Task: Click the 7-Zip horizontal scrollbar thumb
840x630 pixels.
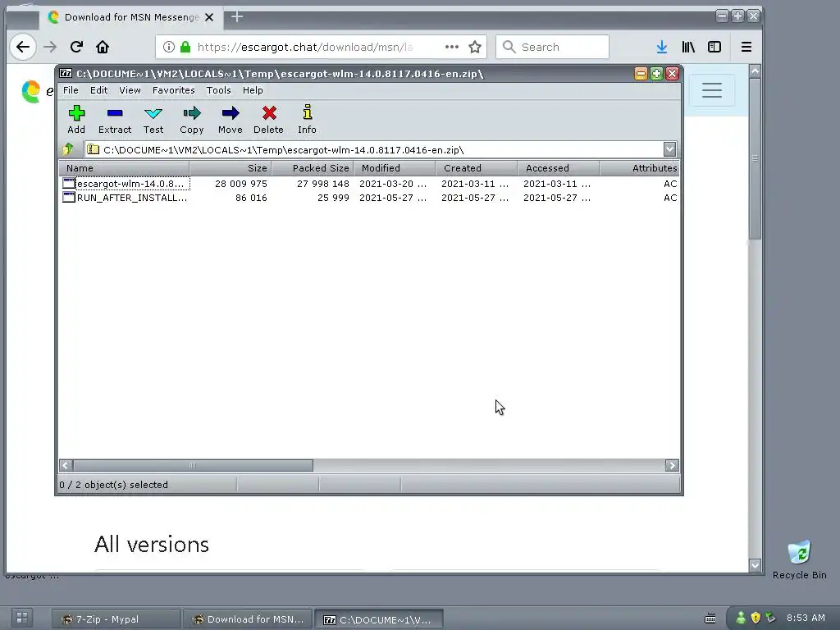Action: (x=193, y=466)
